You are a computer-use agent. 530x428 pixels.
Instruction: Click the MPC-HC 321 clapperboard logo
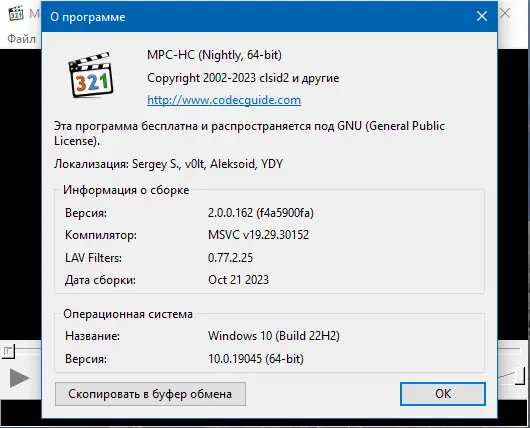point(90,75)
